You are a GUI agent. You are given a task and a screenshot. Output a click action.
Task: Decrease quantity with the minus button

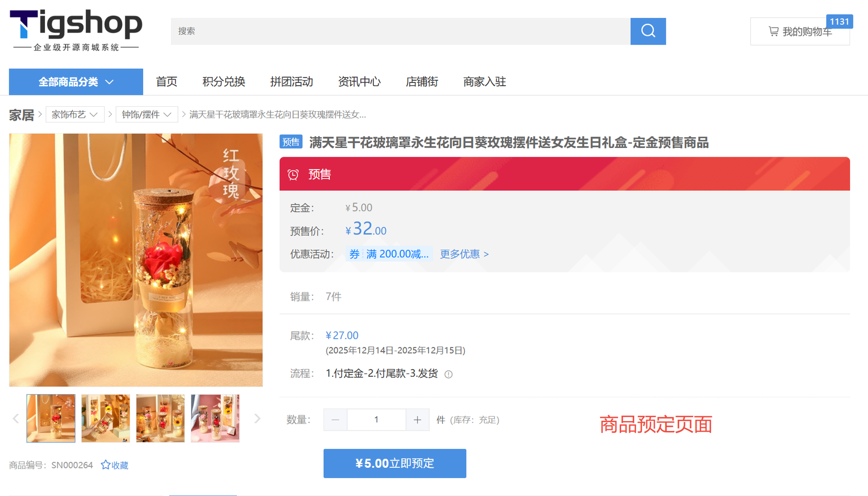coord(335,420)
